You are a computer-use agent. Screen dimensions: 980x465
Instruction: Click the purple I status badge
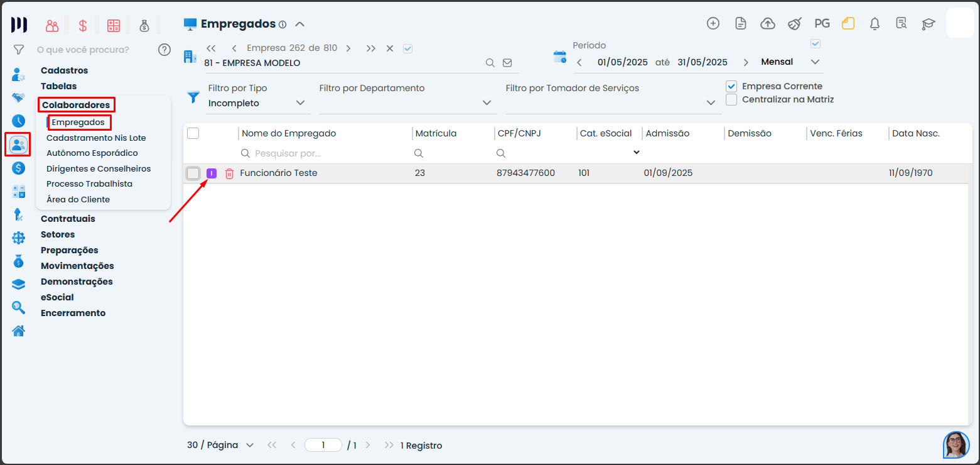[x=212, y=173]
